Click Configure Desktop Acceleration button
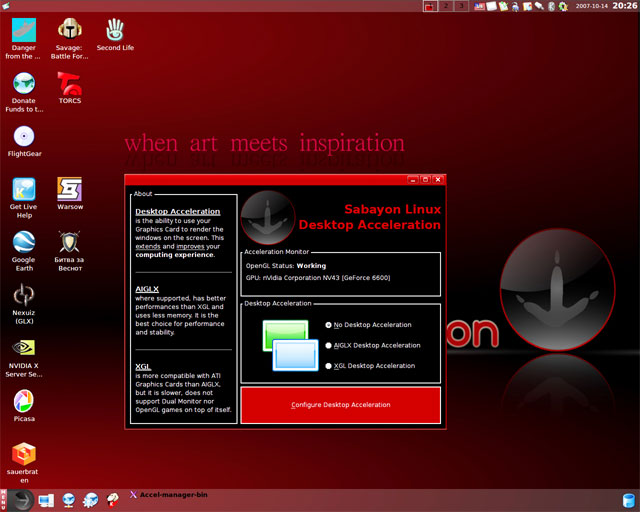This screenshot has height=512, width=640. (x=341, y=405)
